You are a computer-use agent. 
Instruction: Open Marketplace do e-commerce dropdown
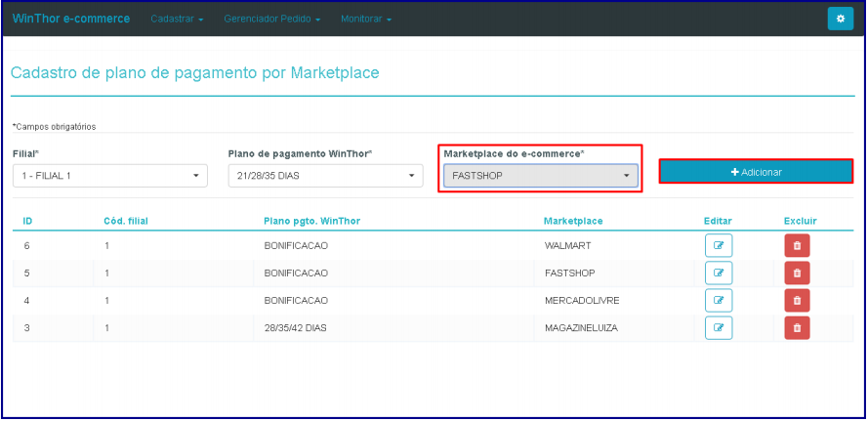click(x=541, y=176)
